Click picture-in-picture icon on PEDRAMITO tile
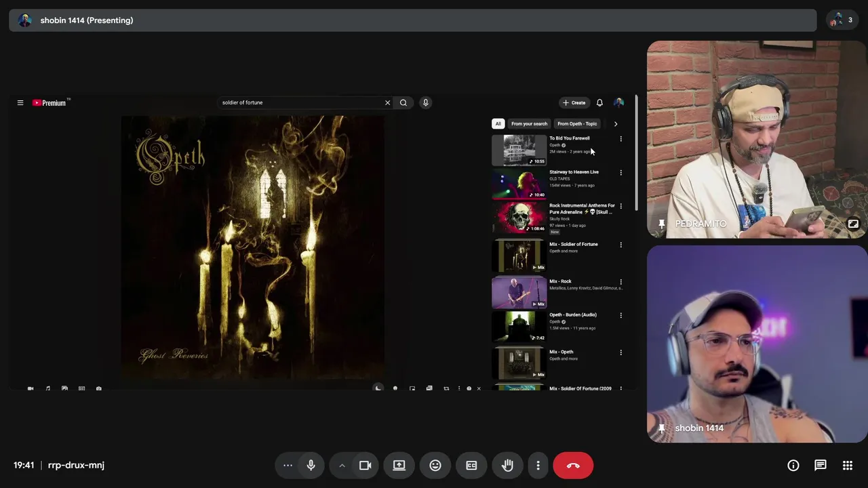 (853, 224)
